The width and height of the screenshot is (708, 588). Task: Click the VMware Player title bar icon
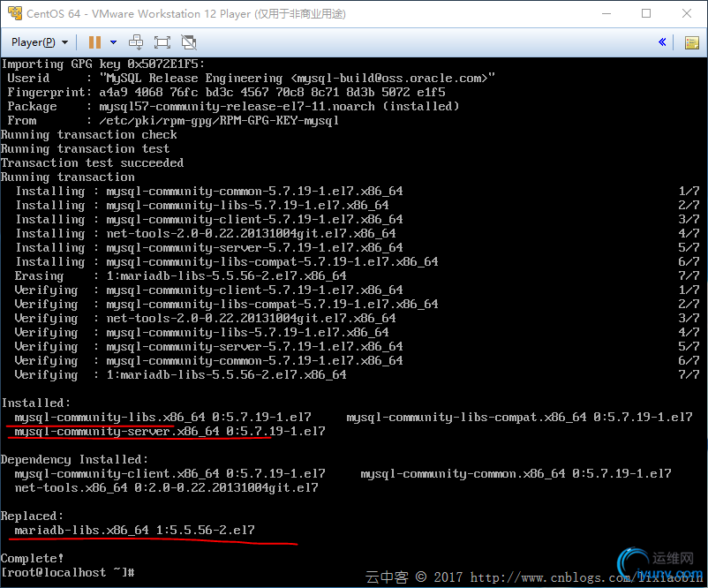point(15,13)
